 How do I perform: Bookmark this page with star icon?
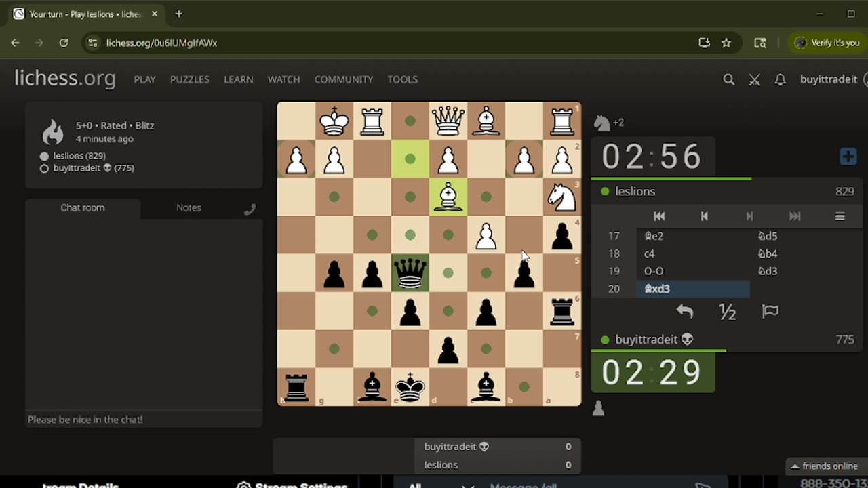(x=726, y=43)
